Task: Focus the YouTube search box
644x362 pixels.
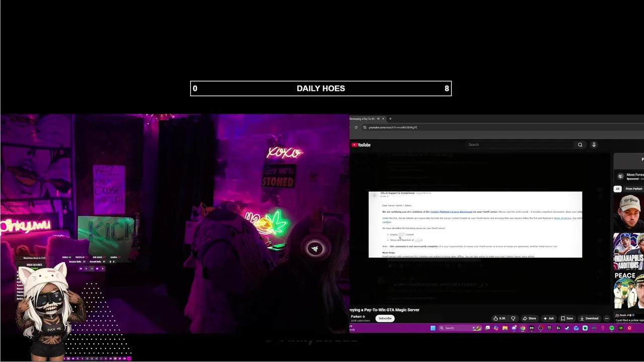Action: coord(521,145)
